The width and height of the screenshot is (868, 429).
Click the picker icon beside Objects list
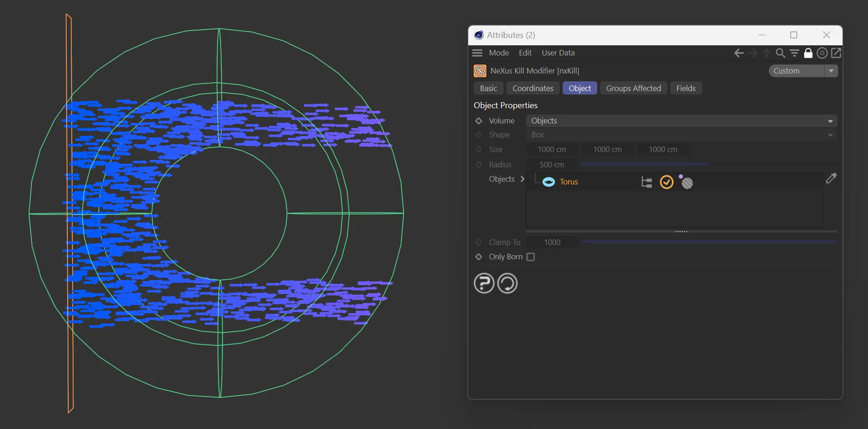[831, 178]
